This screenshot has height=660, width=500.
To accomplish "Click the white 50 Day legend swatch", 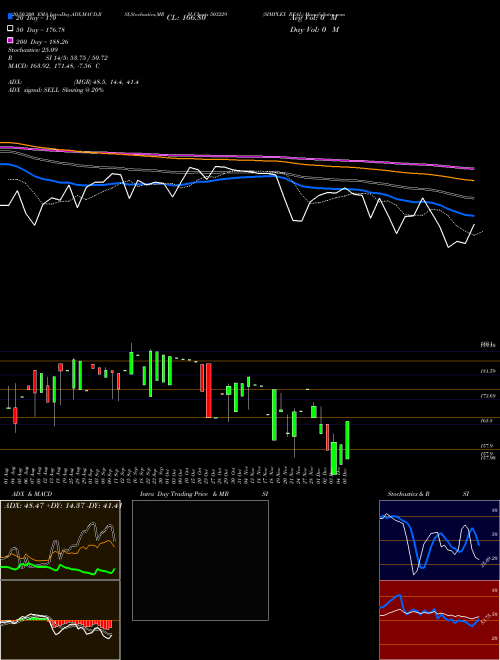I will 10,29.
